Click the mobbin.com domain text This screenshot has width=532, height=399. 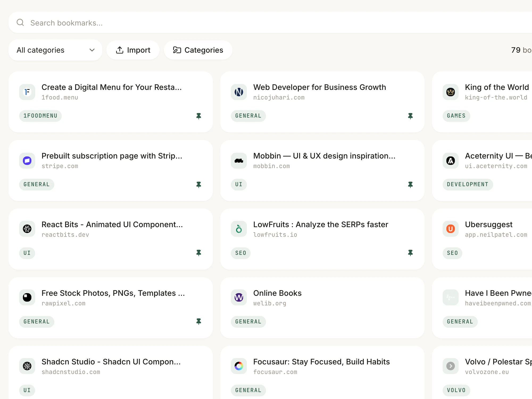272,166
